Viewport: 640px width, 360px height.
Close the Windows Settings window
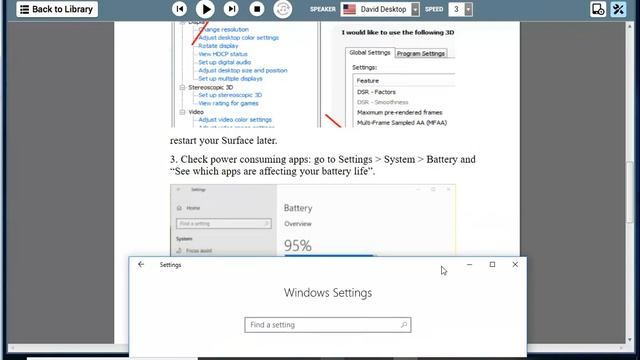(515, 264)
